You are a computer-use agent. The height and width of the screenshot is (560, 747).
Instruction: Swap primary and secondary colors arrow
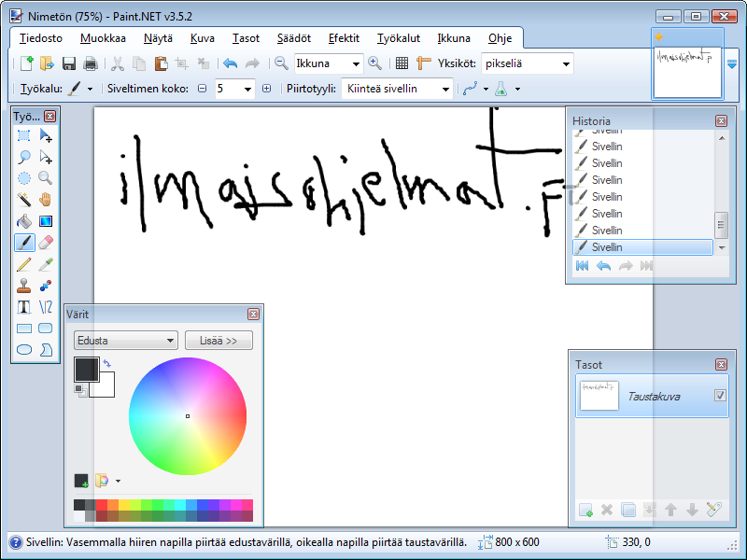point(107,363)
